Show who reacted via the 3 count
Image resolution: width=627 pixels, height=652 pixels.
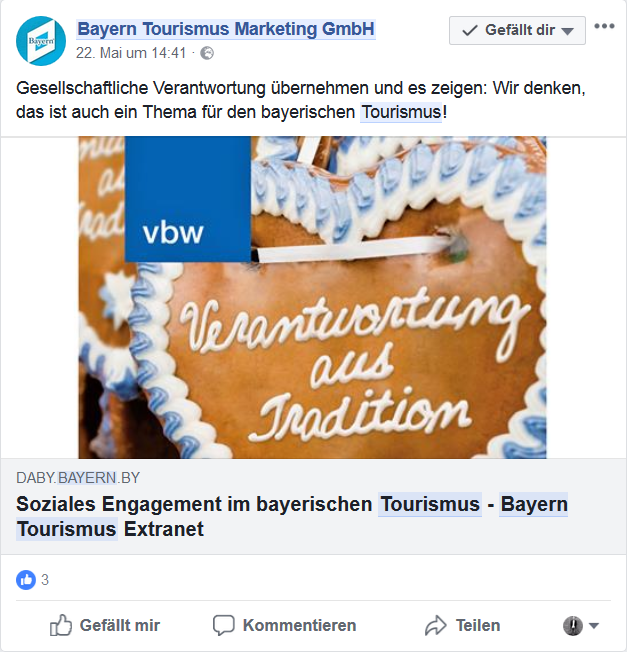[x=45, y=580]
